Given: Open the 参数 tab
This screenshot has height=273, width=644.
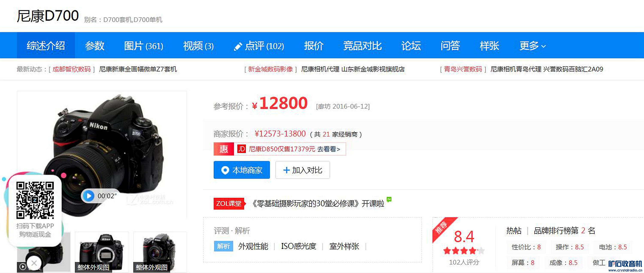Looking at the screenshot, I should (94, 46).
